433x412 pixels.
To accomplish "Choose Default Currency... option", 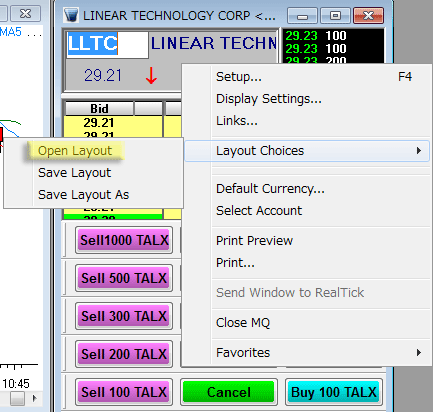I will coord(307,189).
